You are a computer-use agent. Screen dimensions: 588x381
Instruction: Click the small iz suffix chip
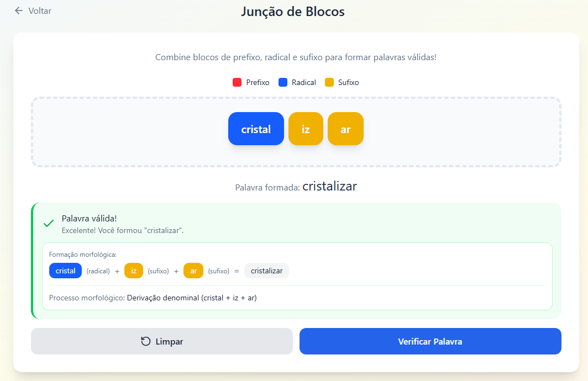[x=134, y=271]
